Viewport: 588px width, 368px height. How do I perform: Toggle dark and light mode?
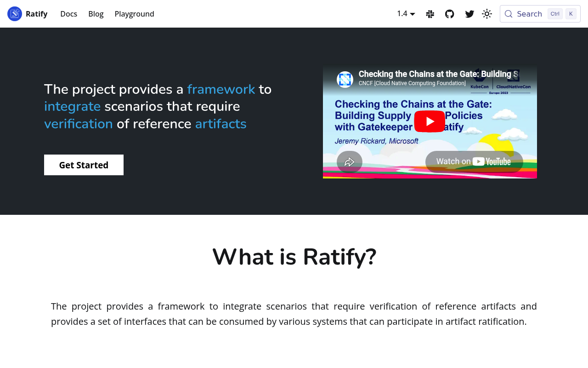pos(487,14)
